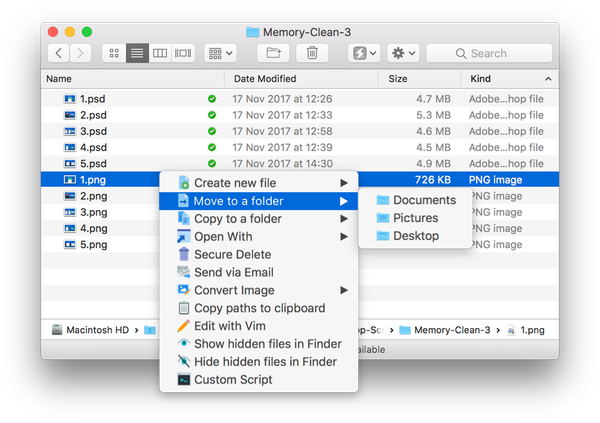This screenshot has height=423, width=600.
Task: Click the 1.png file thumbnail icon
Action: (x=70, y=180)
